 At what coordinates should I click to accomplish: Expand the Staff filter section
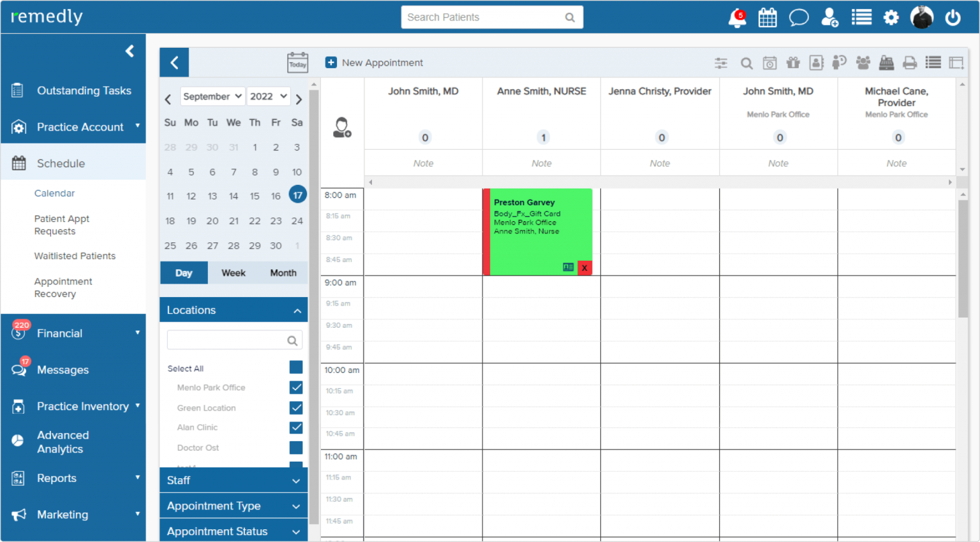tap(234, 480)
